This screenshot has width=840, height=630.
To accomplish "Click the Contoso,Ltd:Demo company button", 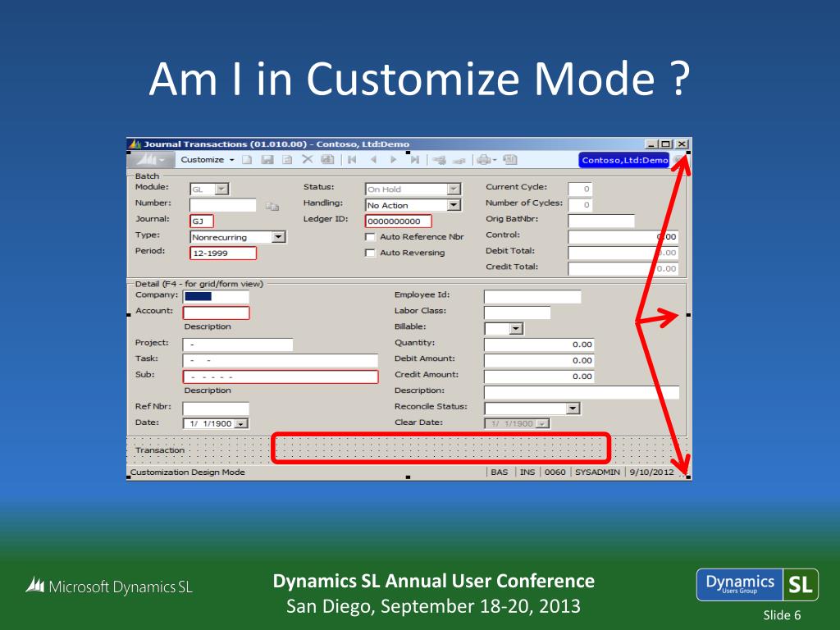I will click(624, 160).
